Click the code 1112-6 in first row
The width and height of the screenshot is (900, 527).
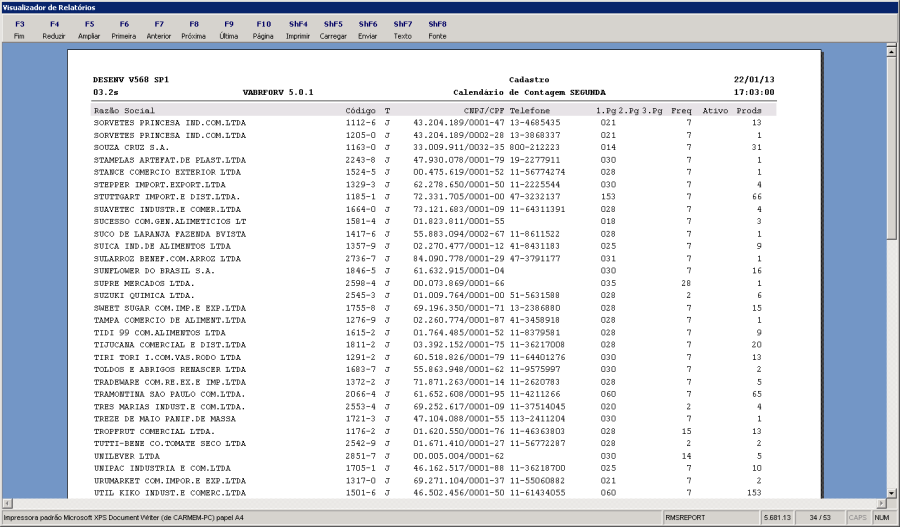pyautogui.click(x=360, y=123)
